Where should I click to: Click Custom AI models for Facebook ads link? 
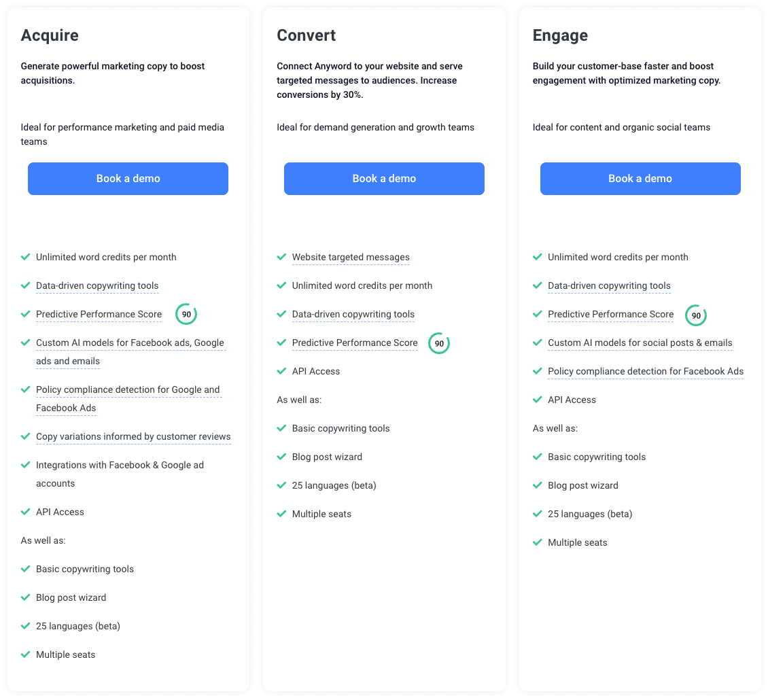(130, 352)
